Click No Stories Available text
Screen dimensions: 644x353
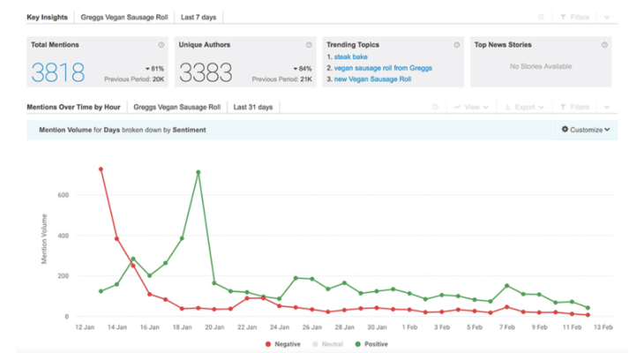(x=541, y=66)
